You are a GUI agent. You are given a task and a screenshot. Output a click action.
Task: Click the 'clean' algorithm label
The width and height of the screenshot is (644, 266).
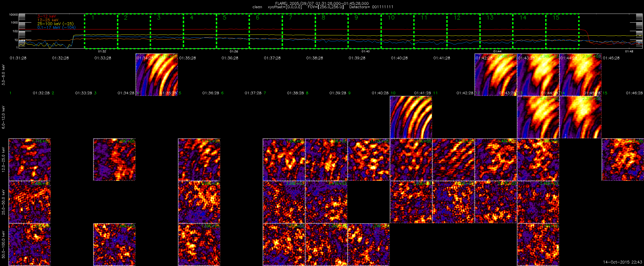coord(257,7)
